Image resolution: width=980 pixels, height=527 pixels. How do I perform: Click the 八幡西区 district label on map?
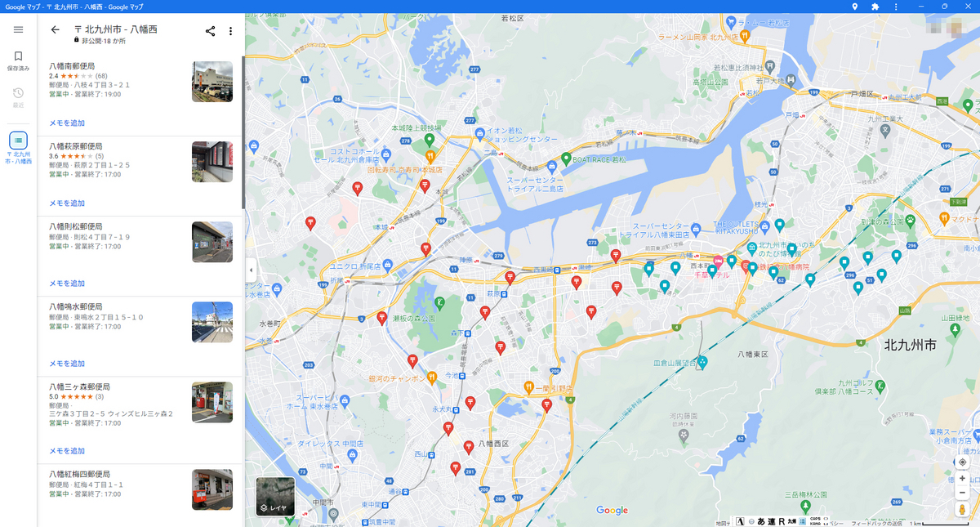click(x=493, y=444)
